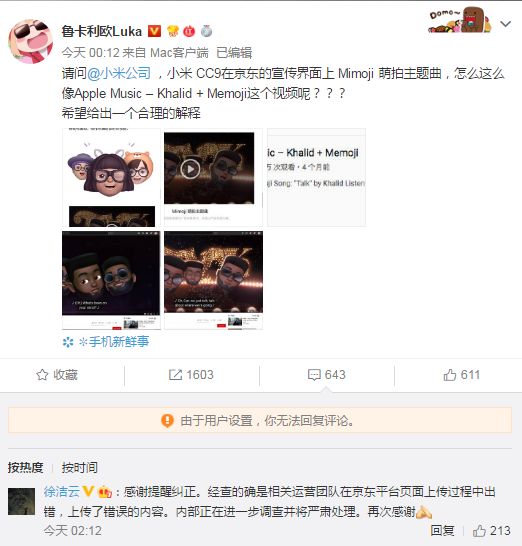Open the post options chevron menu

505,24
